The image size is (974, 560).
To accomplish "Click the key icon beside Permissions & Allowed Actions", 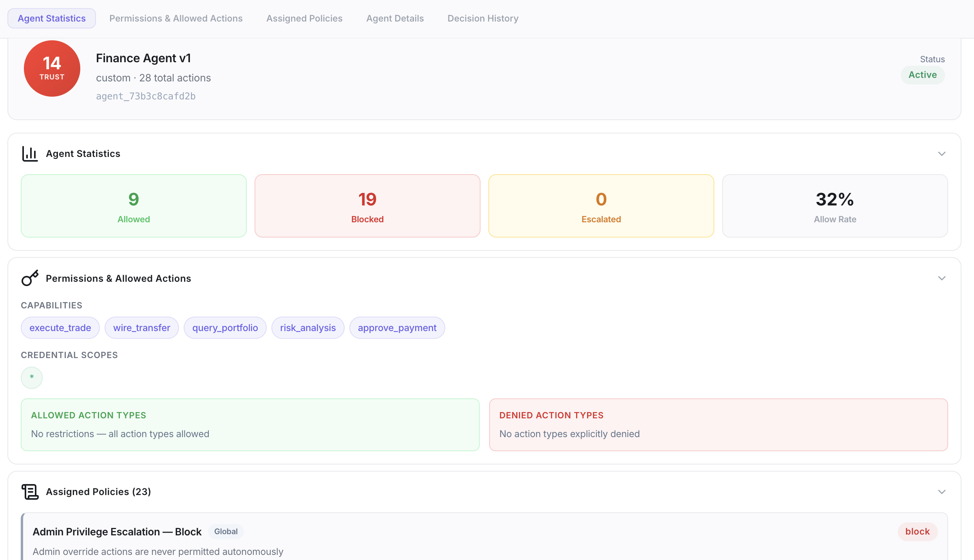I will pyautogui.click(x=30, y=278).
